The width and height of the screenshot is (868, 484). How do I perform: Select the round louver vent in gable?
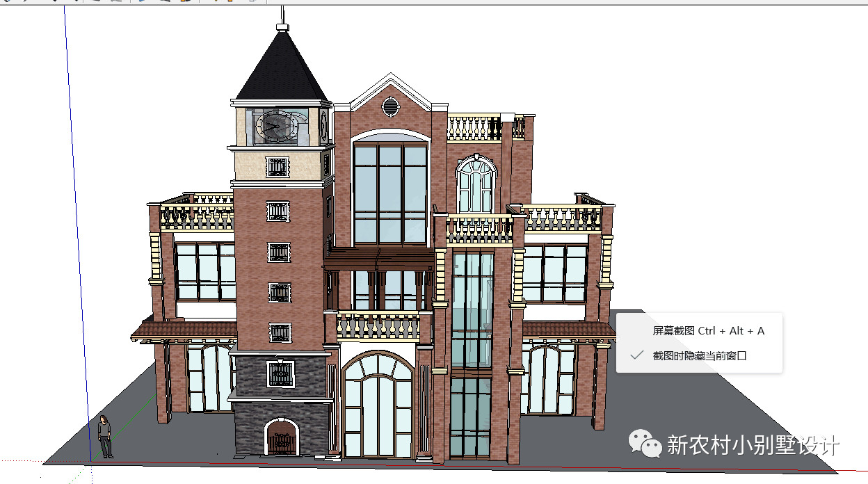(390, 106)
